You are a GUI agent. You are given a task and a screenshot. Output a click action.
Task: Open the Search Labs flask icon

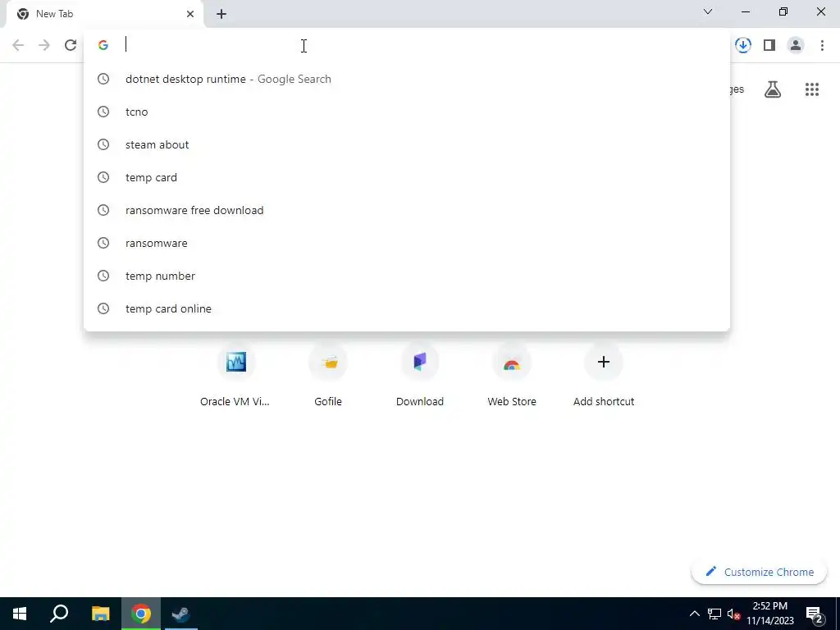[773, 89]
